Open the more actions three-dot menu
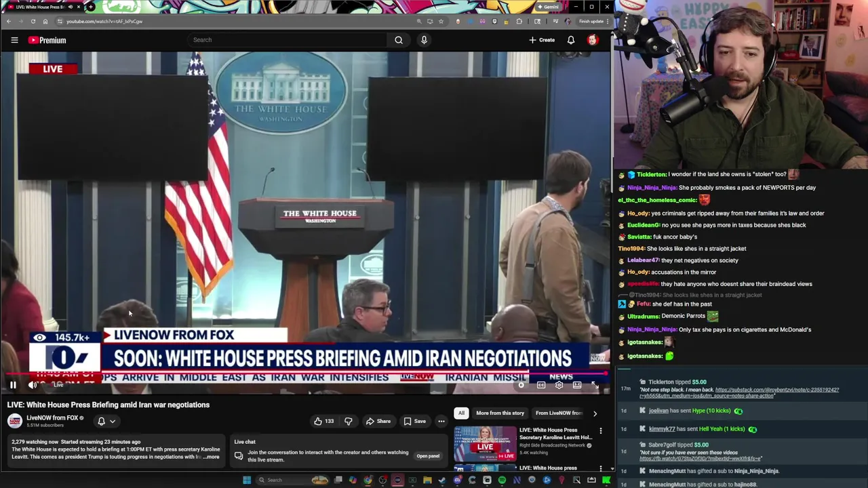This screenshot has height=488, width=868. (441, 421)
